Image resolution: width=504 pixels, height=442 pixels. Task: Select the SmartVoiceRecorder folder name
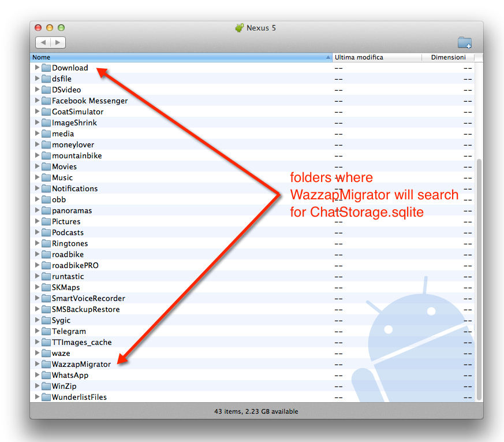88,299
